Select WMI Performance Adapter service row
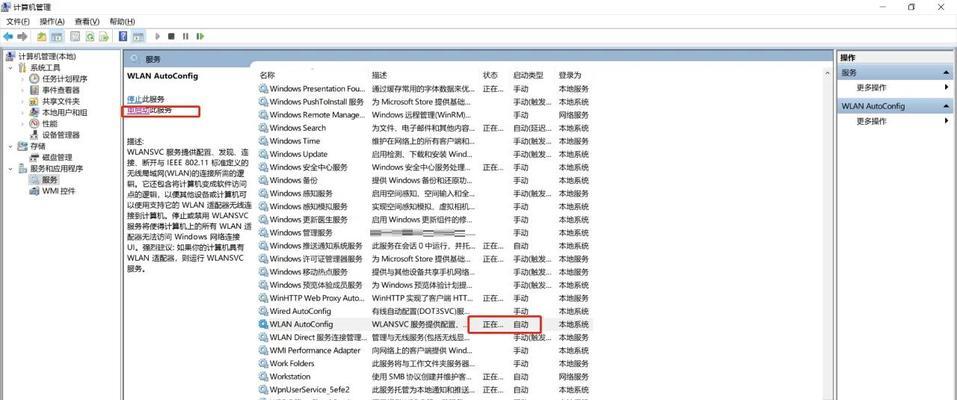The height and width of the screenshot is (400, 957). (424, 351)
